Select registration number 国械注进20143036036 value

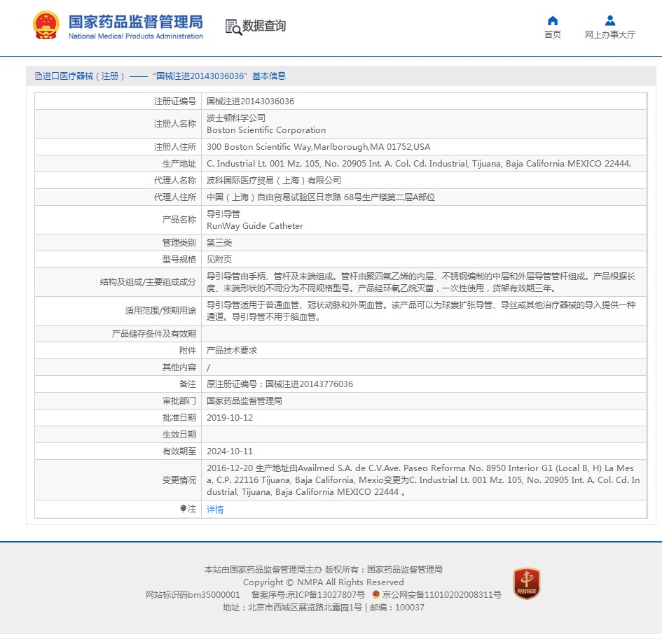(x=250, y=101)
